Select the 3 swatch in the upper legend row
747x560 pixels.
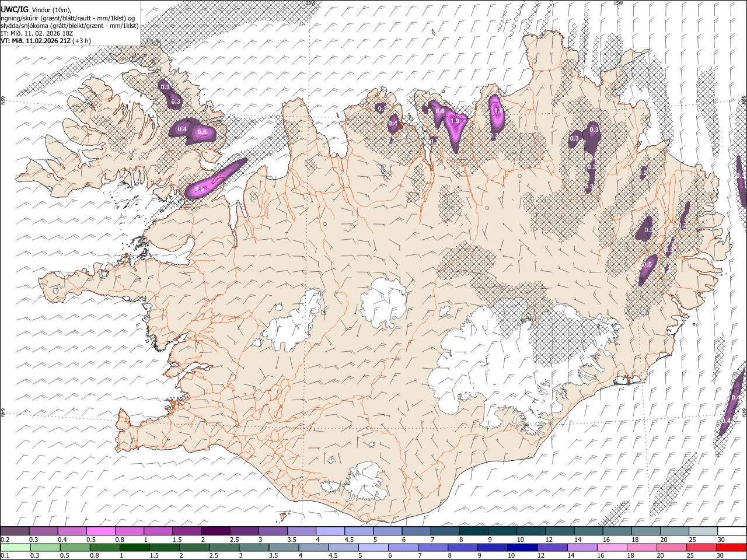[x=273, y=531]
